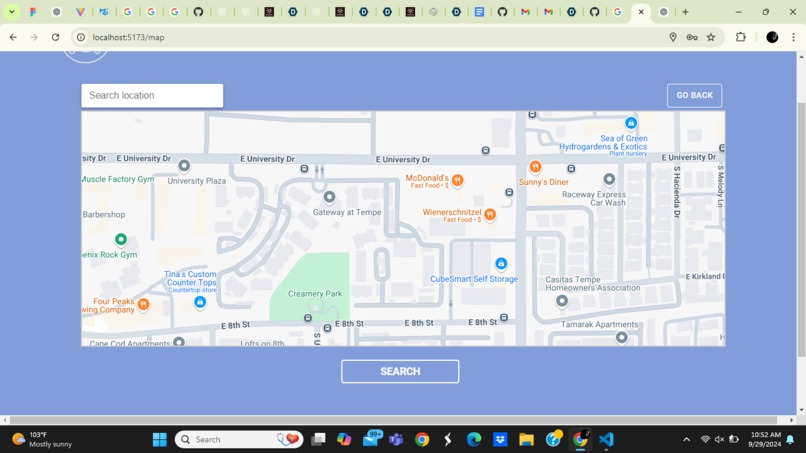The image size is (806, 453).
Task: Click the Muscle Factory Gym label
Action: click(x=118, y=179)
